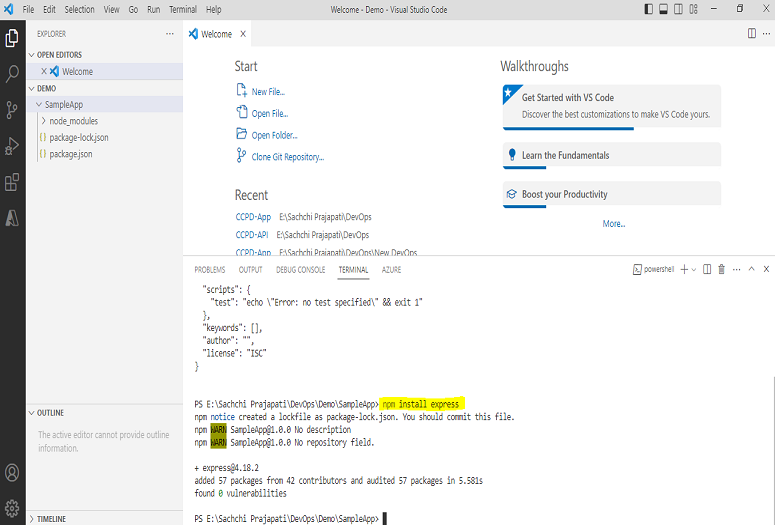Kill terminal with trash icon
The image size is (775, 525).
tap(722, 269)
